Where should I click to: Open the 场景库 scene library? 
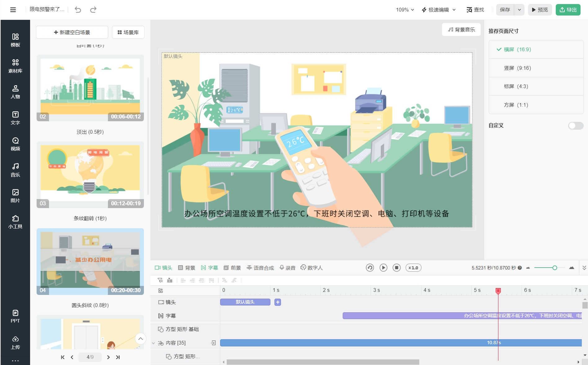pyautogui.click(x=128, y=32)
